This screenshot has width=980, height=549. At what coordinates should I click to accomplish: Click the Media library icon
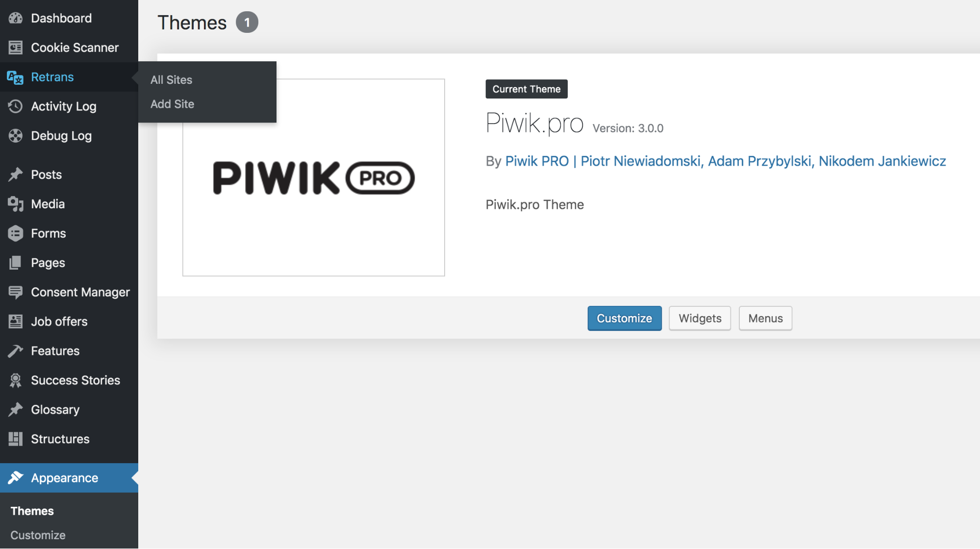(16, 204)
